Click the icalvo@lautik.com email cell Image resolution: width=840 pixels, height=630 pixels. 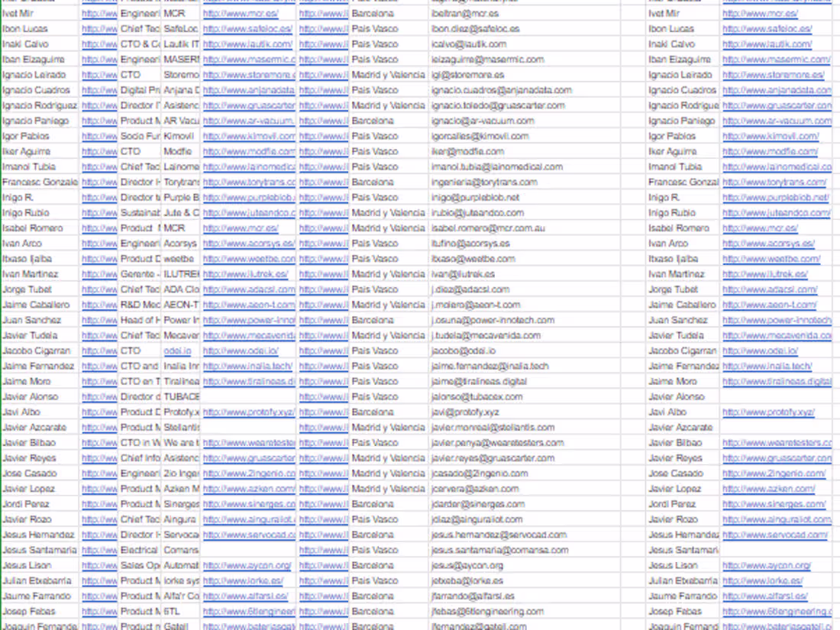tap(468, 44)
